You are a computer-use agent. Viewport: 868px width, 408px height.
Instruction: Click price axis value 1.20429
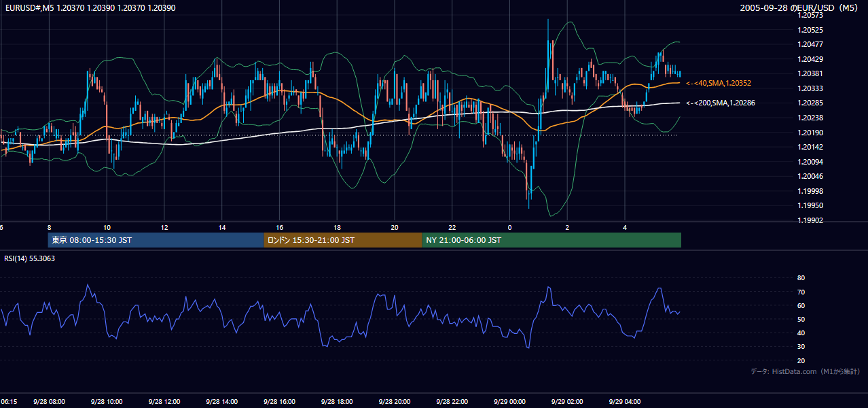coord(810,59)
